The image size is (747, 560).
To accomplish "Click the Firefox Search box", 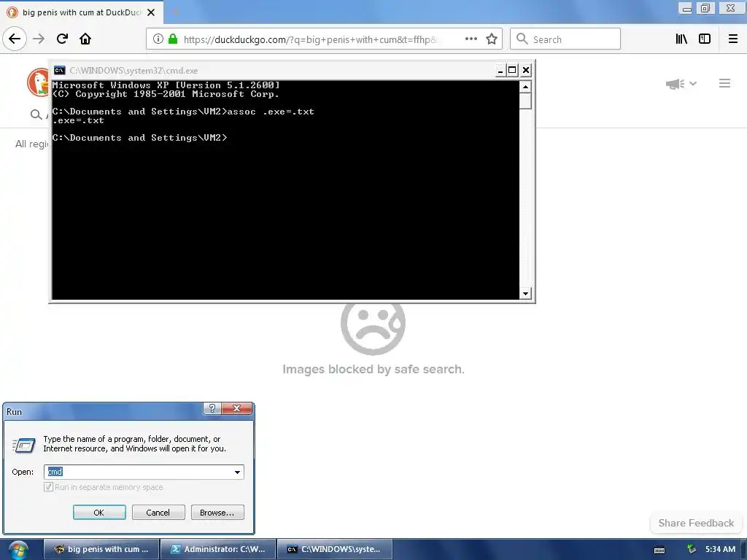I will pyautogui.click(x=565, y=39).
